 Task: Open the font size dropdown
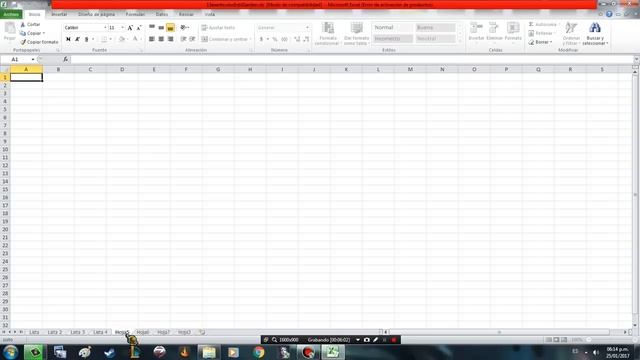pos(122,28)
